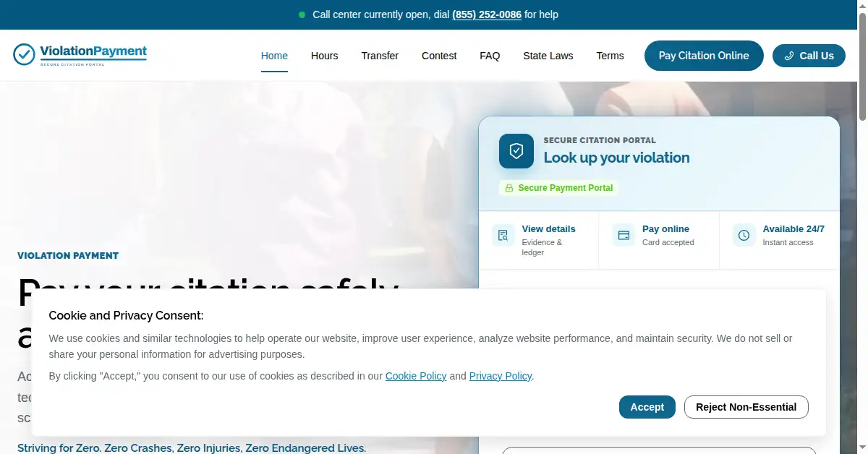Image resolution: width=868 pixels, height=454 pixels.
Task: Click the View details document search icon
Action: tap(503, 235)
